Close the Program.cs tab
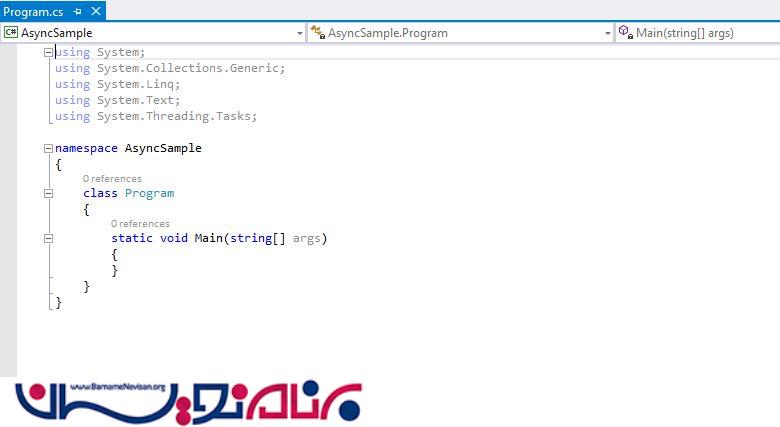Screen dimensions: 780x427 pos(96,10)
